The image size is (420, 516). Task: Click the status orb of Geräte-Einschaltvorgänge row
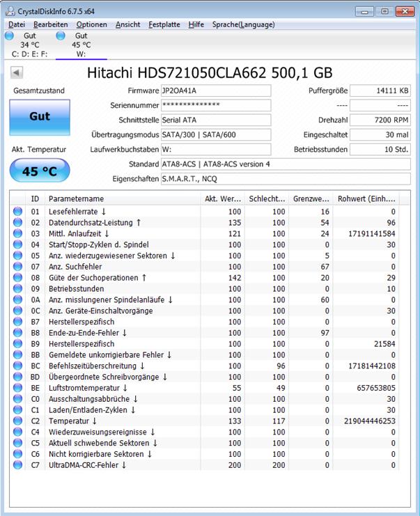(x=18, y=311)
